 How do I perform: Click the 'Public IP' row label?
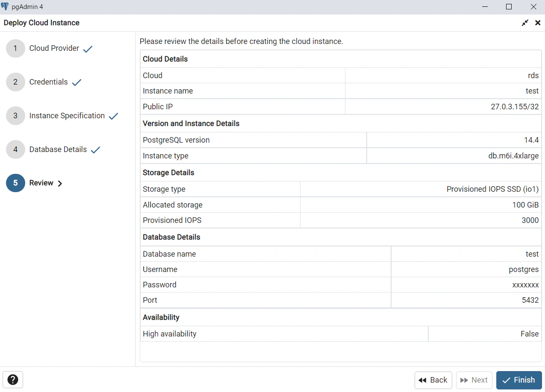[158, 107]
